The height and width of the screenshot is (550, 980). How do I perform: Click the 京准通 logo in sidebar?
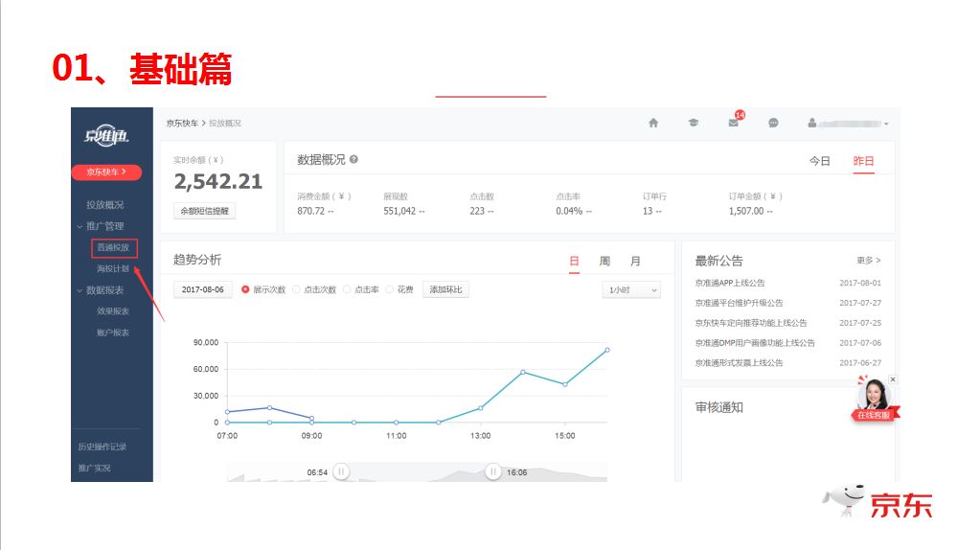(x=107, y=135)
